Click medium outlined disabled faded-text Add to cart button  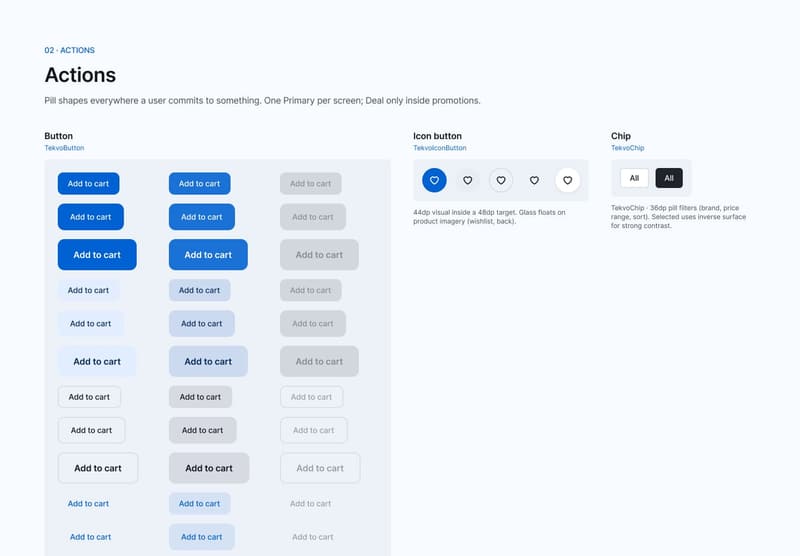tap(314, 430)
